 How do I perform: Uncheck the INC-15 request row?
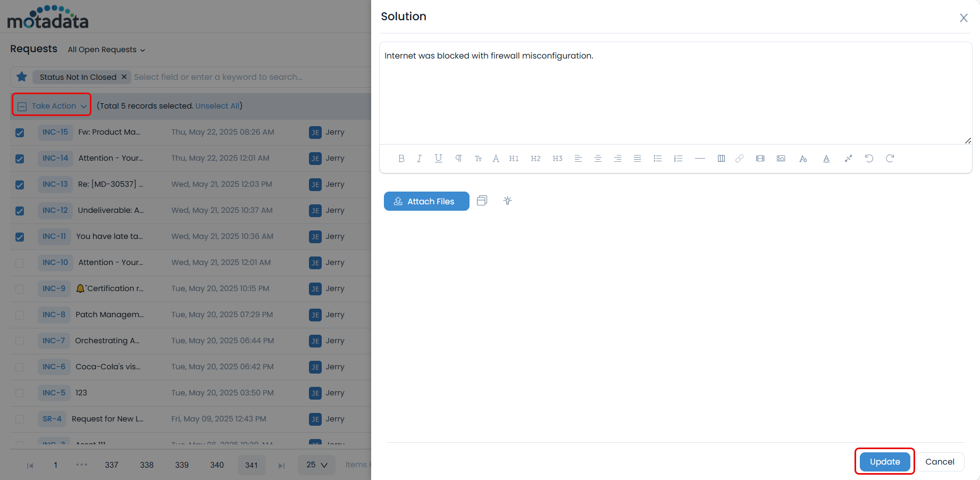(20, 133)
